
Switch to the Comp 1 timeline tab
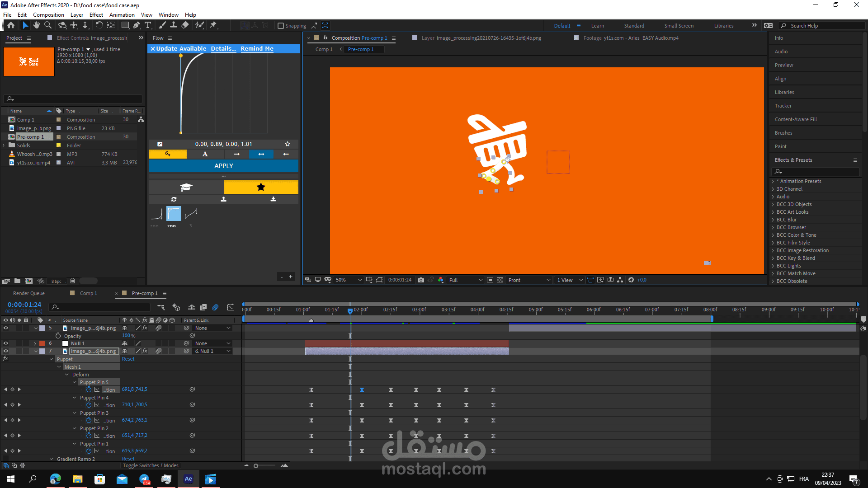pyautogui.click(x=88, y=293)
